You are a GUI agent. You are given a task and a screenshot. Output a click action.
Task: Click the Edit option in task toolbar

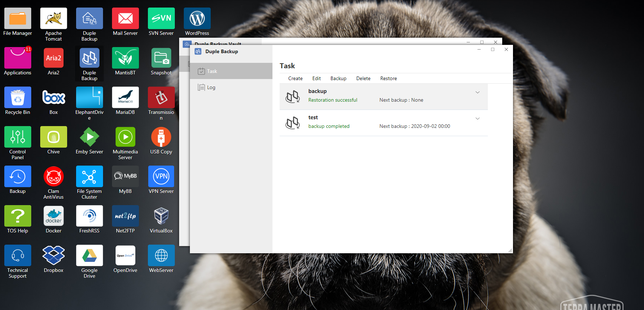click(316, 78)
